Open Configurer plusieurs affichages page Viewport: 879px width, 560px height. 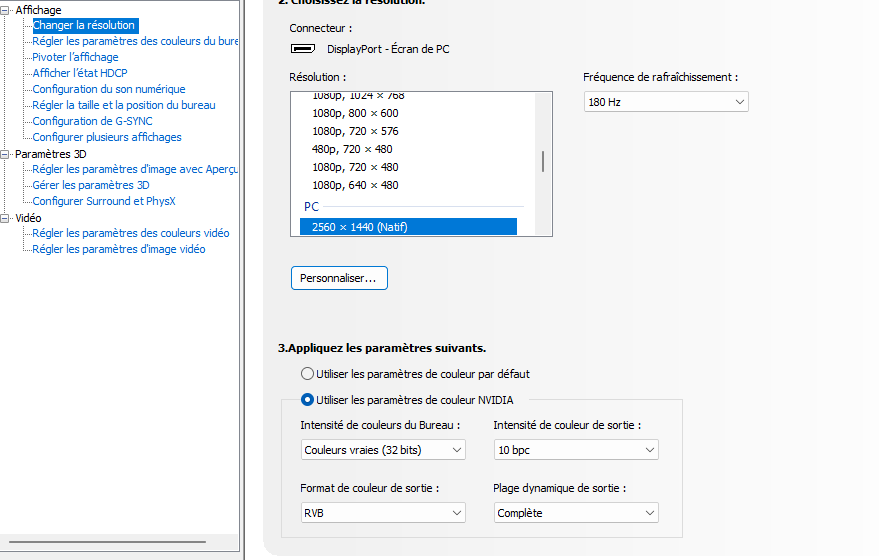107,137
